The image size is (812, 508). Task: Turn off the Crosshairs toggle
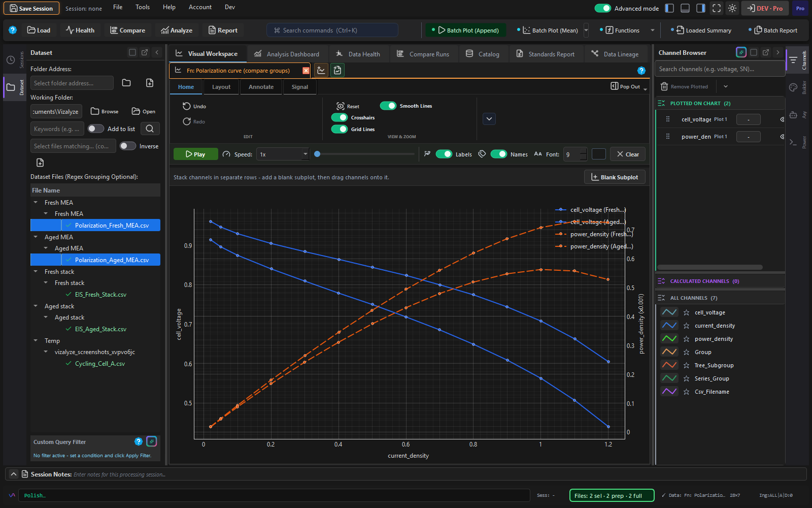tap(340, 117)
